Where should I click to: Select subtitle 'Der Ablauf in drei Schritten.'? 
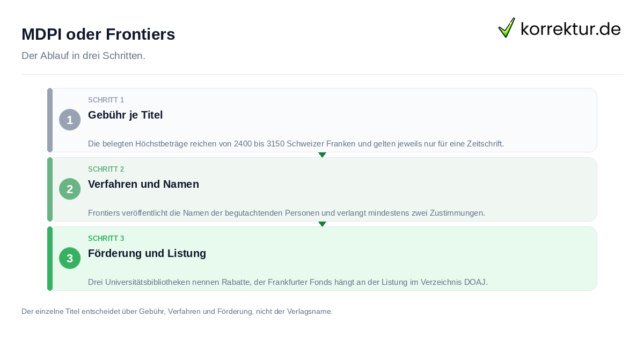coord(83,56)
